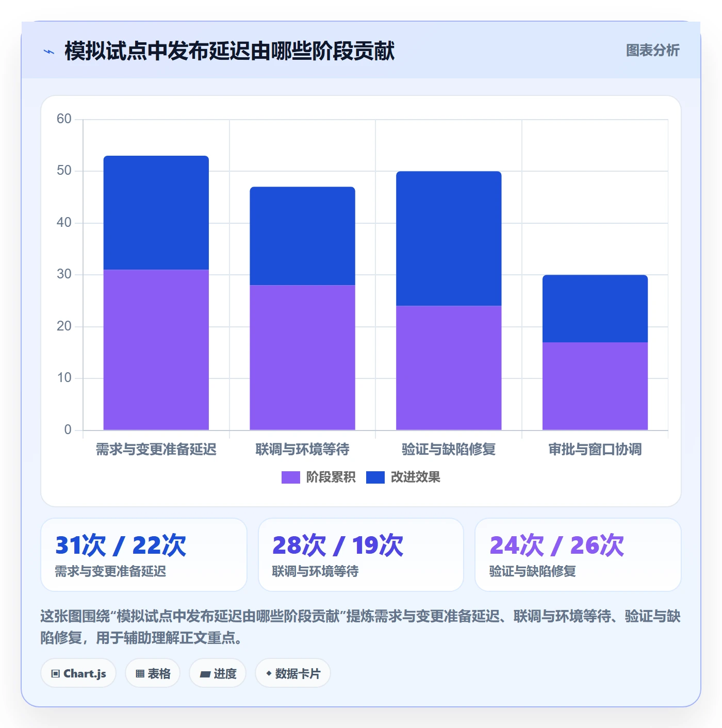
Task: Click x-axis label 需求与变更准备延迟
Action: coord(156,450)
